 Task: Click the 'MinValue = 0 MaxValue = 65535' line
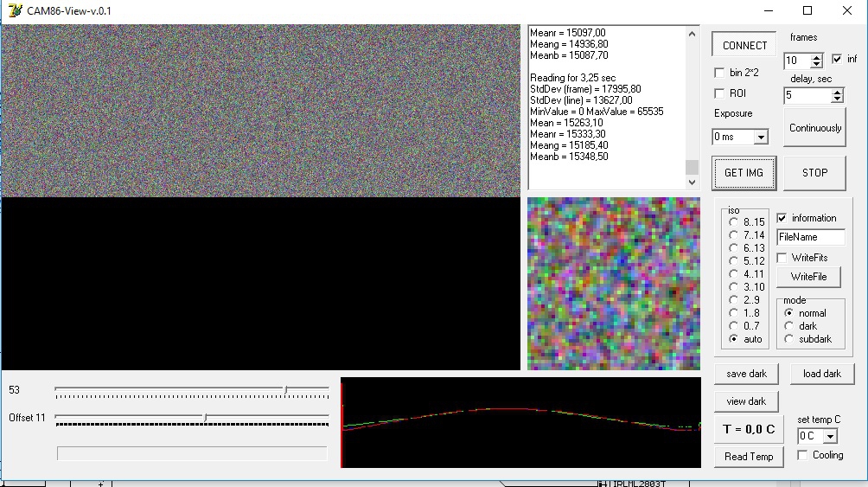coord(597,112)
